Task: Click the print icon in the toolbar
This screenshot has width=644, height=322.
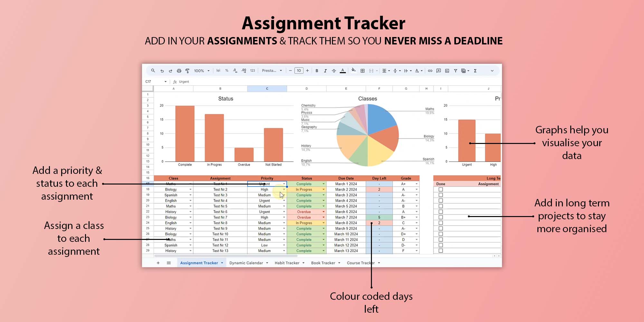Action: tap(179, 71)
